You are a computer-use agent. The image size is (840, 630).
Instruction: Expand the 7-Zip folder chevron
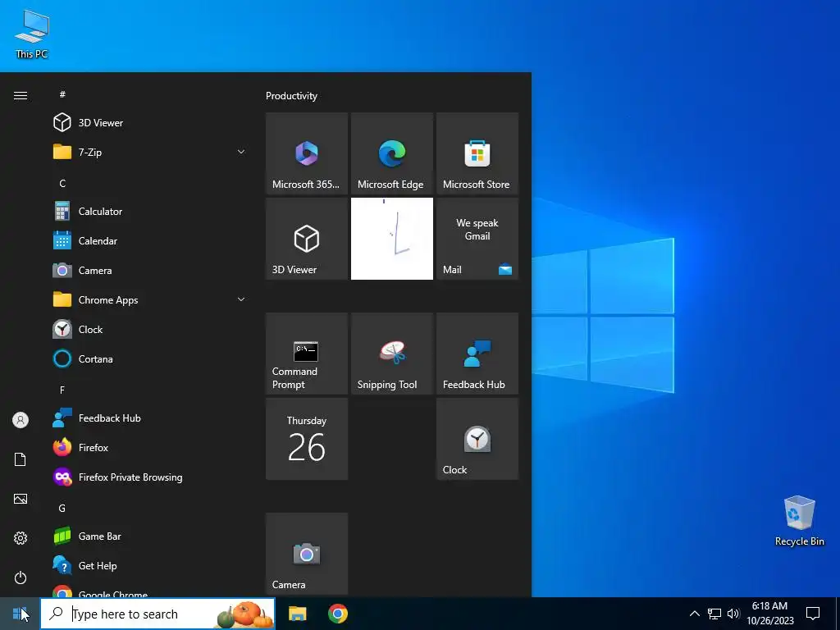tap(241, 152)
